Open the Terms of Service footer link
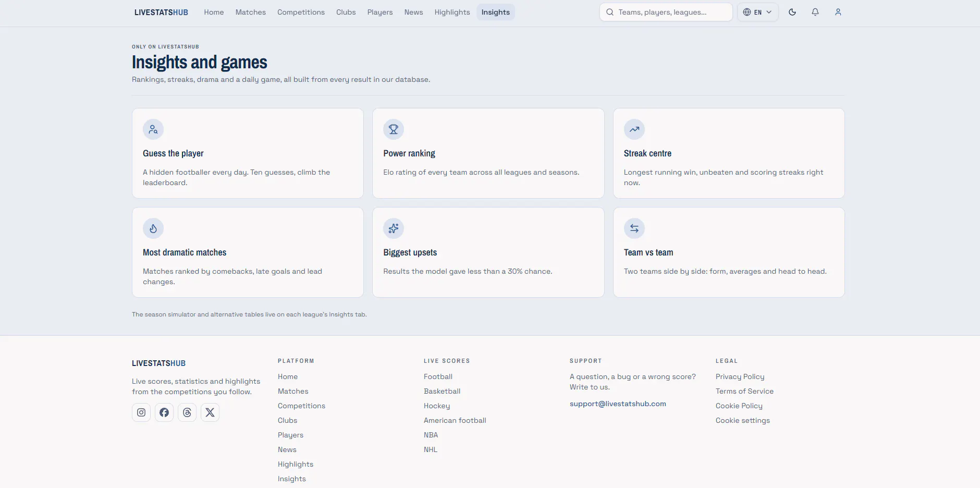The height and width of the screenshot is (488, 980). 744,391
